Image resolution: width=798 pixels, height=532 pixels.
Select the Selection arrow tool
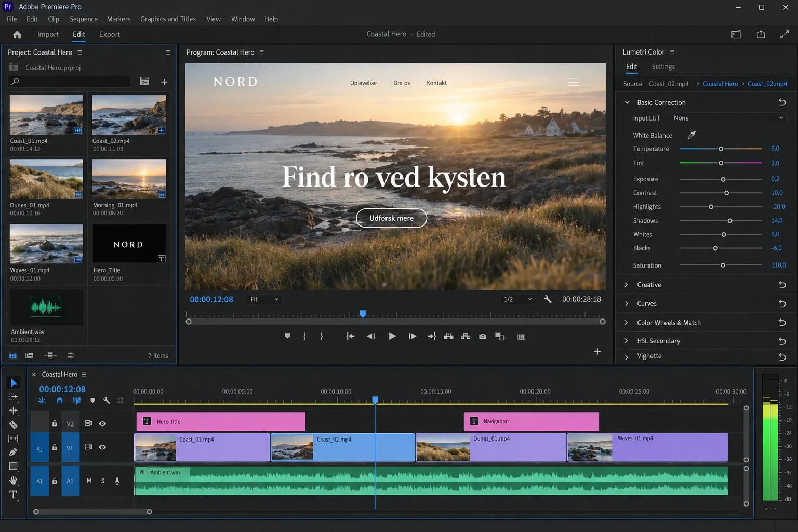14,383
